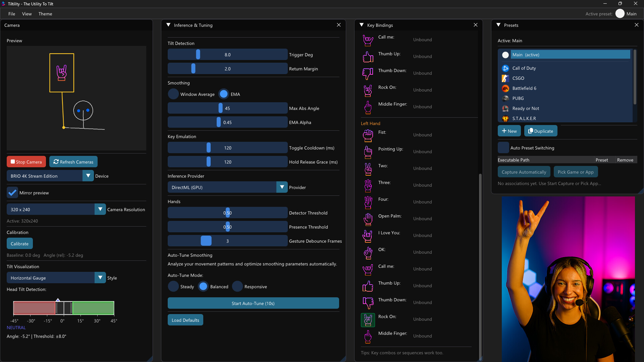Collapse the Key Bindings panel
Screen dimensions: 644x362
[x=362, y=25]
